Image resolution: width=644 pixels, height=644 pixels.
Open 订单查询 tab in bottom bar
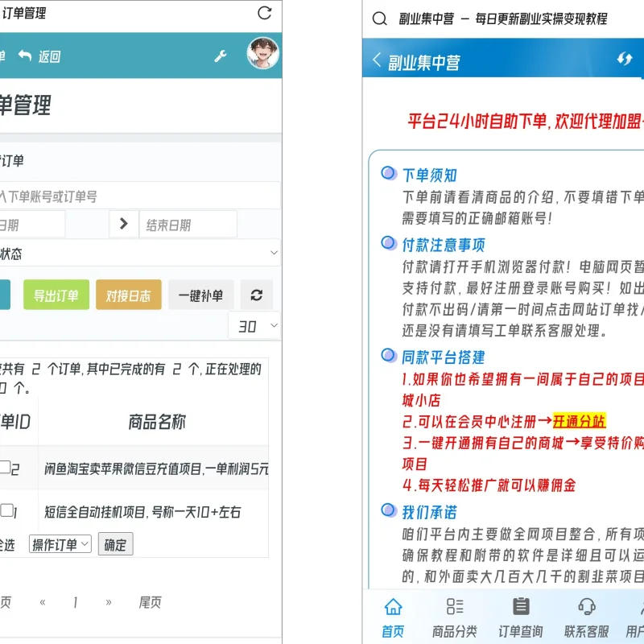point(521,617)
